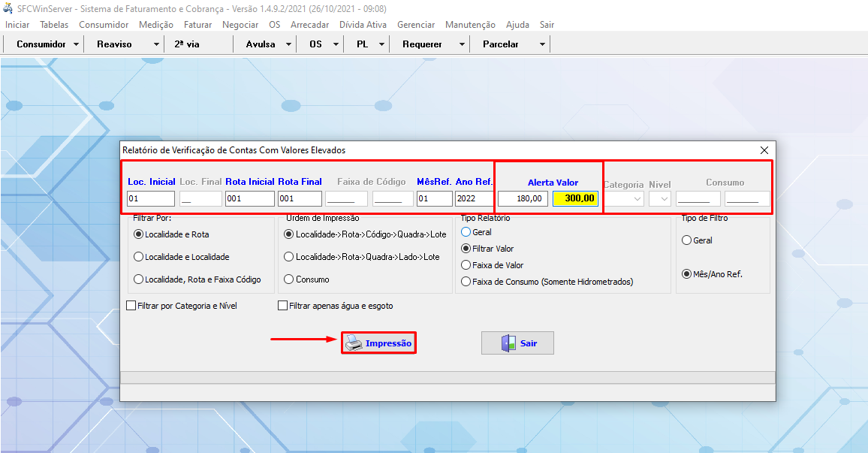
Task: Click the Loc. Inicial input field
Action: click(x=151, y=199)
